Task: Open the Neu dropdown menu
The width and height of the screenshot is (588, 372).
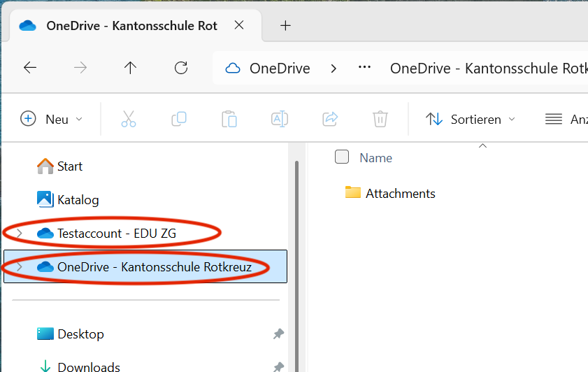Action: [51, 119]
